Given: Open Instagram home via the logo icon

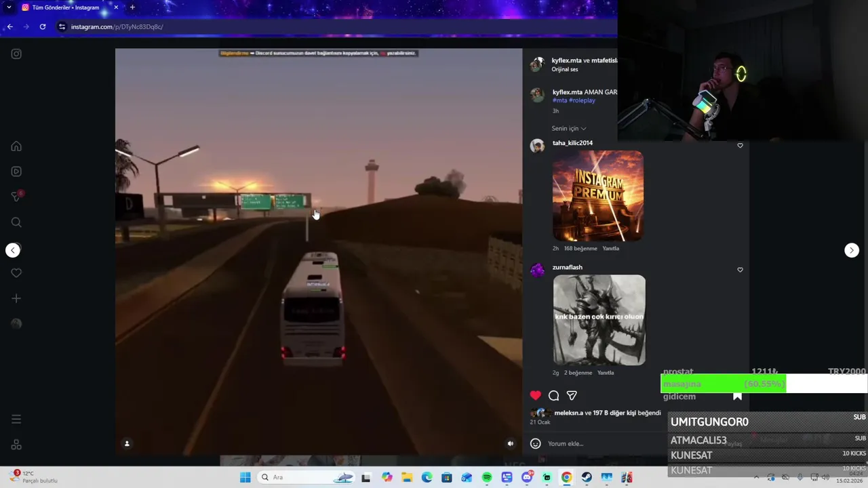Looking at the screenshot, I should pyautogui.click(x=16, y=54).
